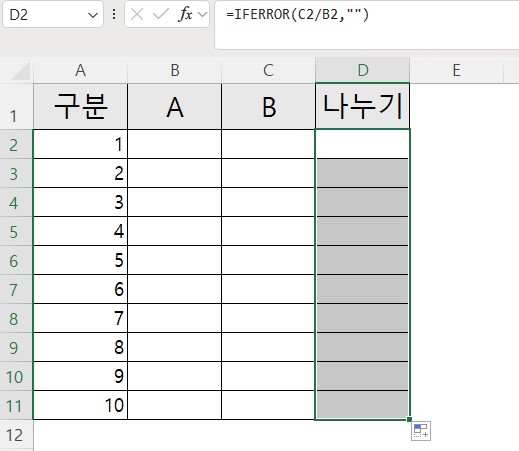519x451 pixels.
Task: Click cell A8 with value 7
Action: [80, 318]
